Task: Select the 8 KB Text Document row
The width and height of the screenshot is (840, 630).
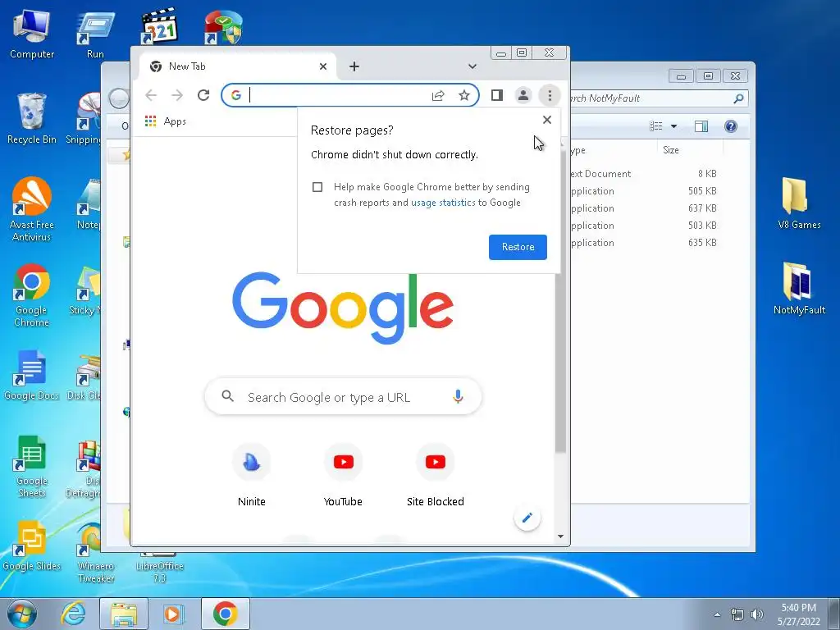Action: click(643, 174)
